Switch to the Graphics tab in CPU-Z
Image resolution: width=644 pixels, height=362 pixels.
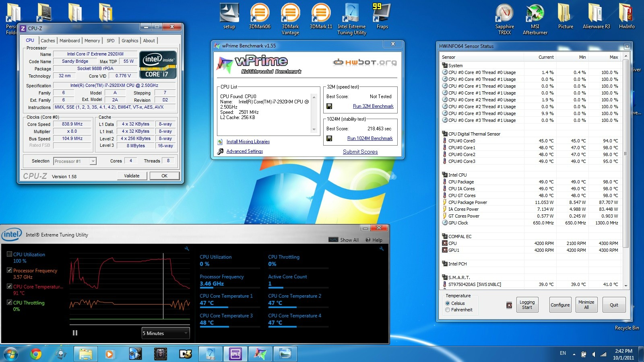point(130,41)
